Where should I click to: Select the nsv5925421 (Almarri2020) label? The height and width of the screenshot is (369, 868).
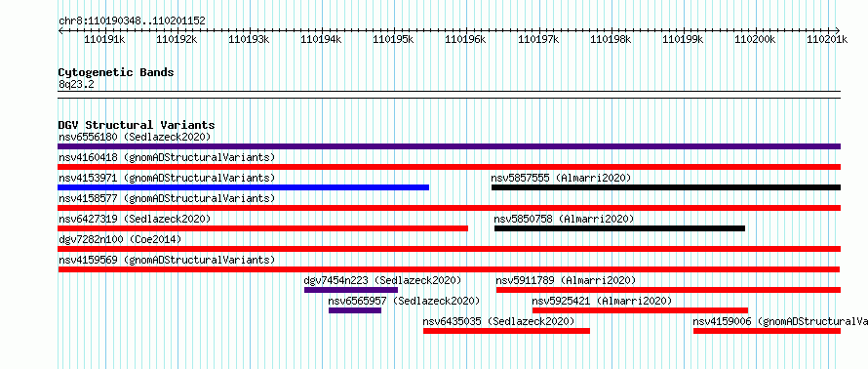[x=602, y=301]
